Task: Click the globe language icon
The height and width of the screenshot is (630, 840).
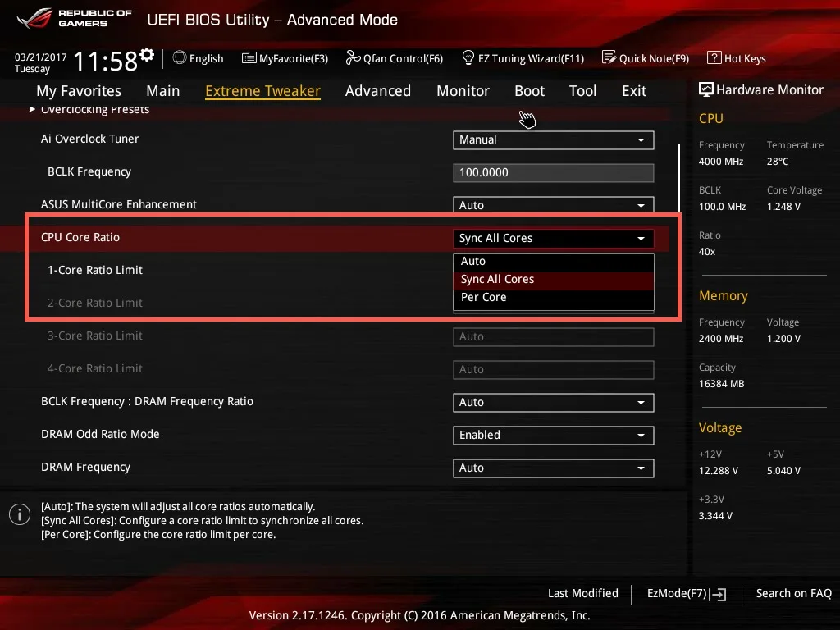Action: pos(180,57)
